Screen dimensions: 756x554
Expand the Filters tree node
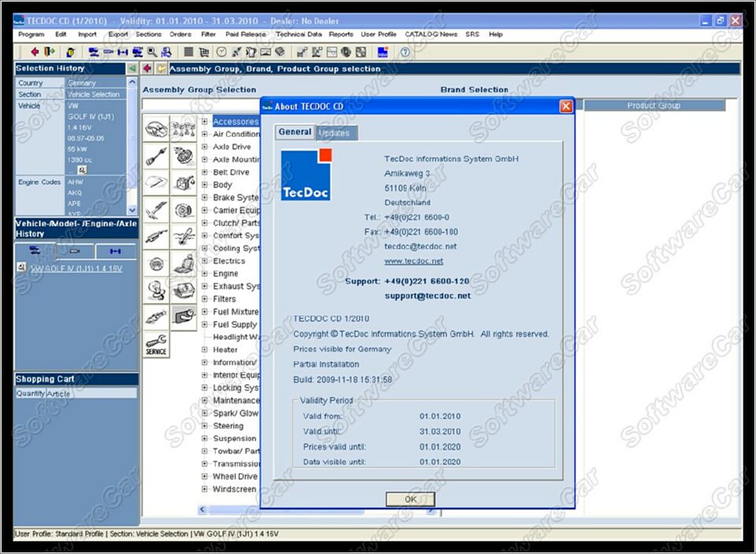[x=205, y=299]
